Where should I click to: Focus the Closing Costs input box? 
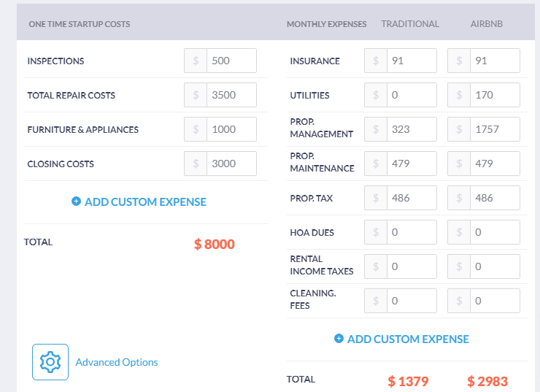(x=231, y=164)
